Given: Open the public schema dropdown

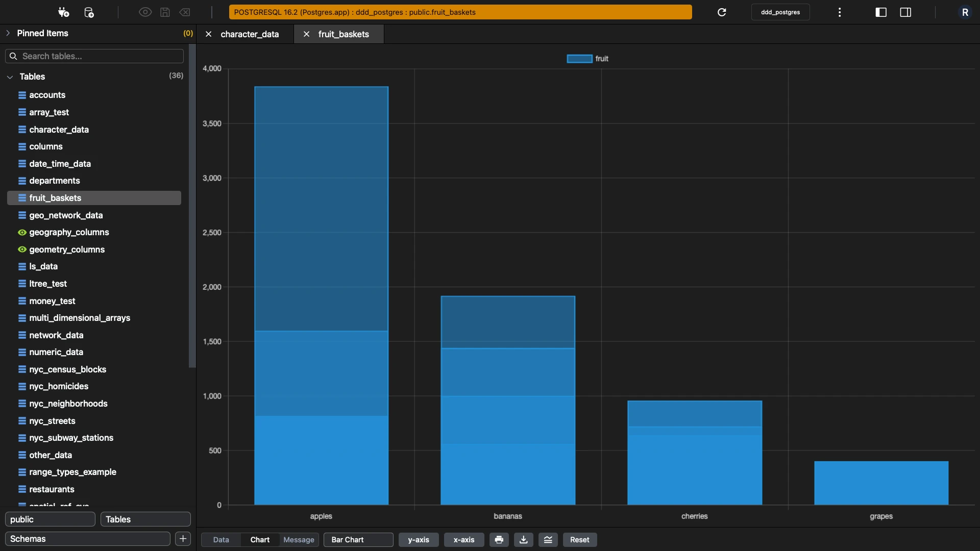Looking at the screenshot, I should click(x=50, y=519).
